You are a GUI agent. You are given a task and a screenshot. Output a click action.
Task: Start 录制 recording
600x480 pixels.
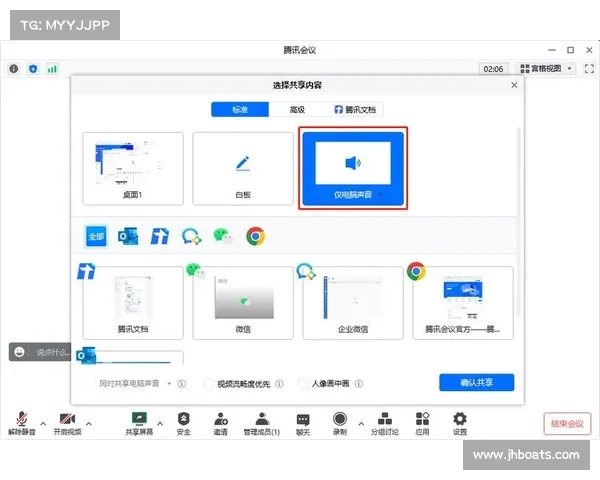(x=340, y=423)
